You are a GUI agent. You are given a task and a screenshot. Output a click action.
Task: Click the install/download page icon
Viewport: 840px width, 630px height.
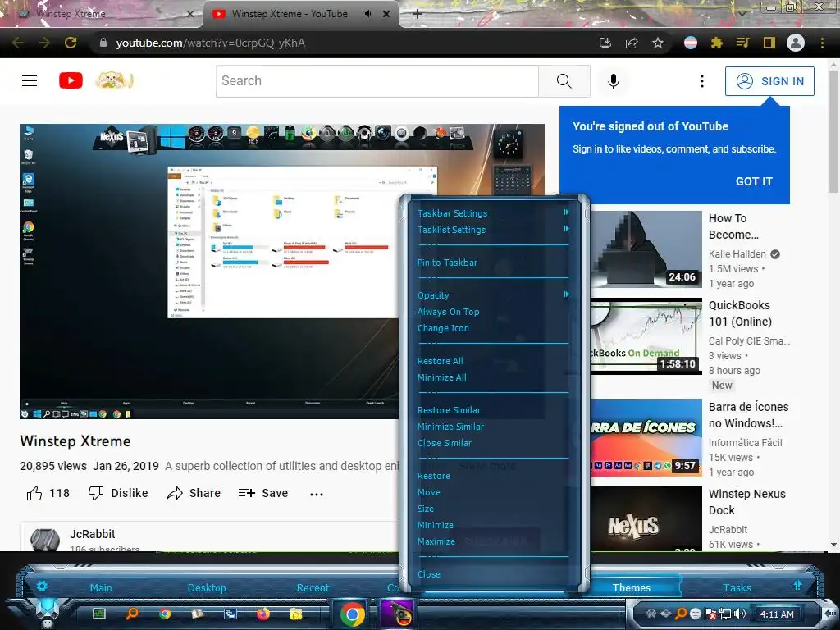coord(605,43)
